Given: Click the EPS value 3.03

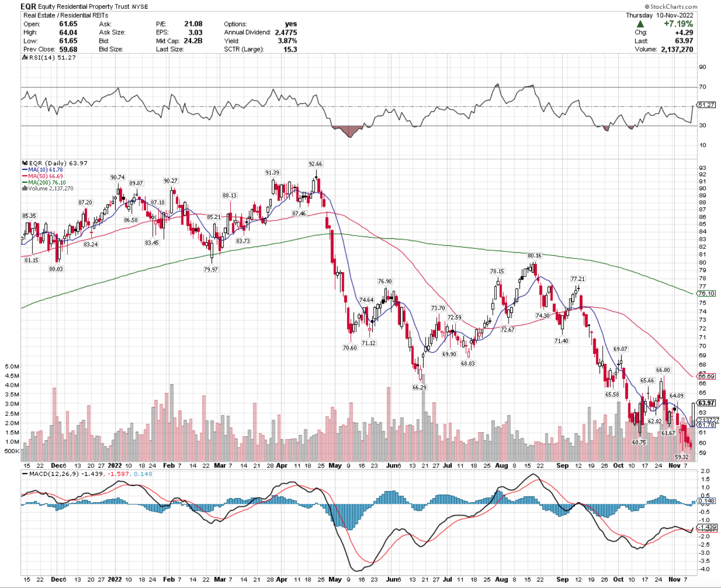Looking at the screenshot, I should 195,32.
